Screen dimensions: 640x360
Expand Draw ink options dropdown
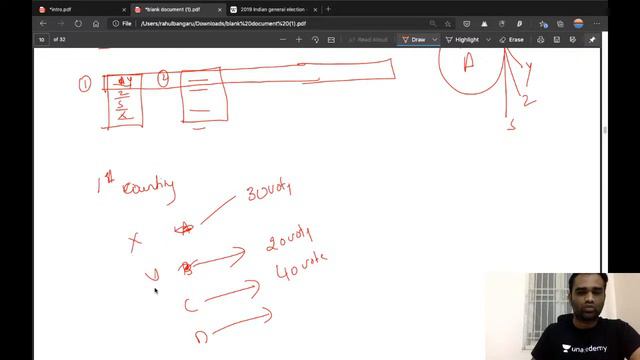[x=435, y=40]
